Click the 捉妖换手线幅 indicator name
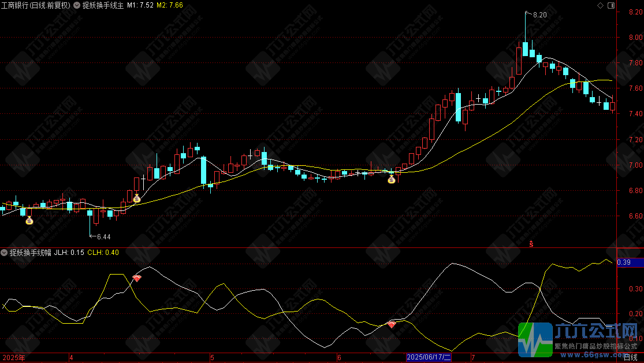Screen dimensions: 644x363 (31, 253)
